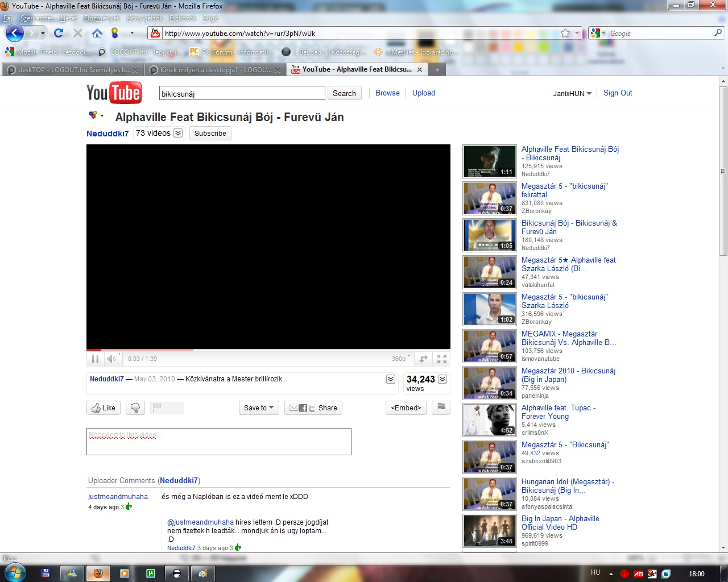The image size is (728, 582).
Task: Open MEGAMIX Megasztár Bikicsunáj video link
Action: click(569, 338)
